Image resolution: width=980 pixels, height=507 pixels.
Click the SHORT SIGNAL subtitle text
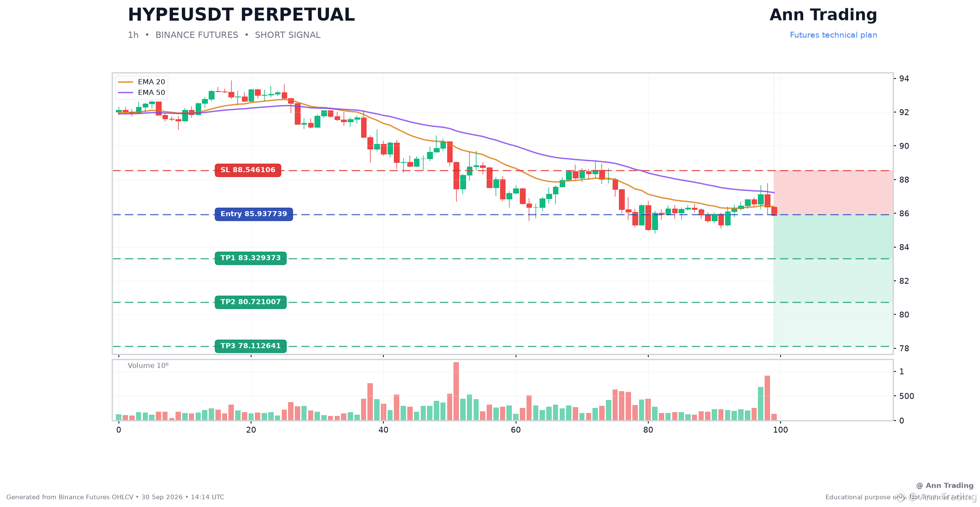click(288, 35)
